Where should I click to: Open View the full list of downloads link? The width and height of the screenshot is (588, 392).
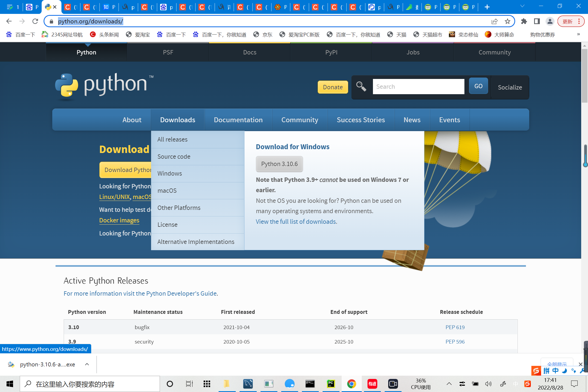point(296,222)
